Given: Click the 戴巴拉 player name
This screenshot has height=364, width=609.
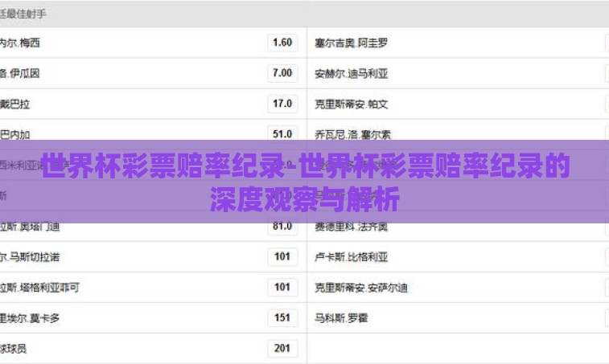Looking at the screenshot, I should (14, 104).
